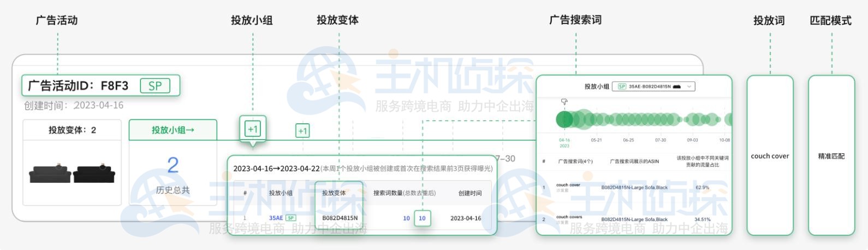Click the history total number 2

(173, 165)
